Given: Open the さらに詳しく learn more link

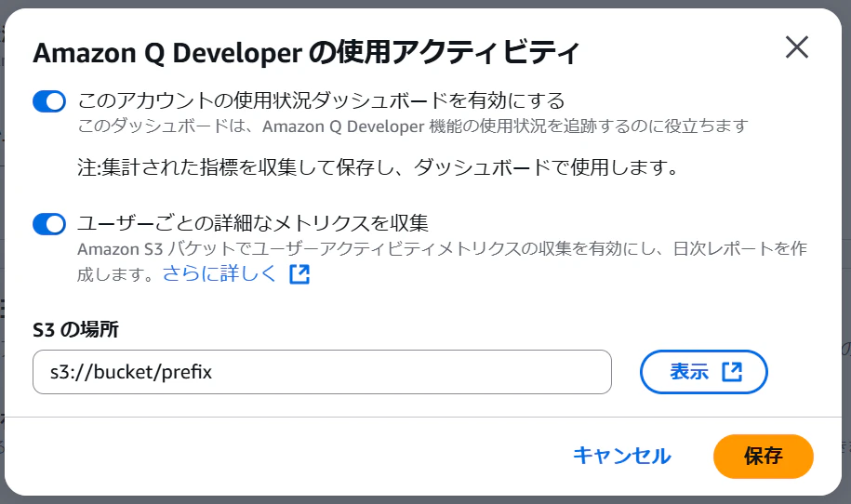Looking at the screenshot, I should 219,273.
